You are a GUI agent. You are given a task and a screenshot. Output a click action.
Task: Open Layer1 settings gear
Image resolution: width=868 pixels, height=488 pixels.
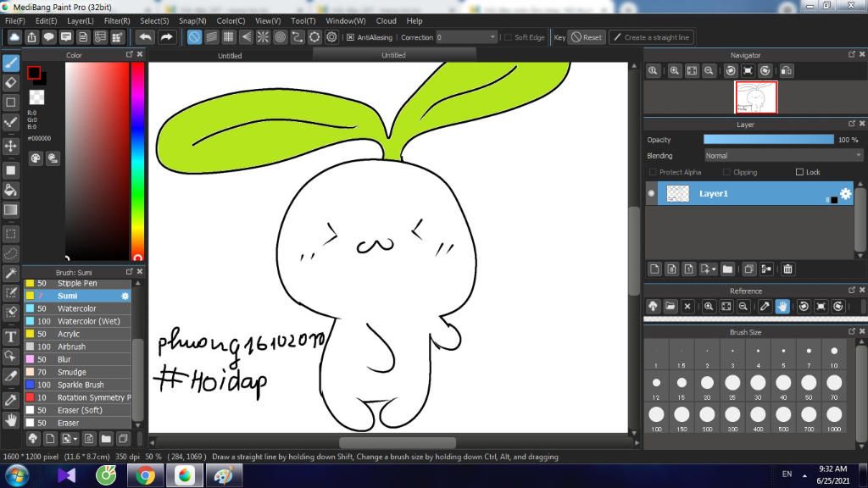(x=845, y=193)
